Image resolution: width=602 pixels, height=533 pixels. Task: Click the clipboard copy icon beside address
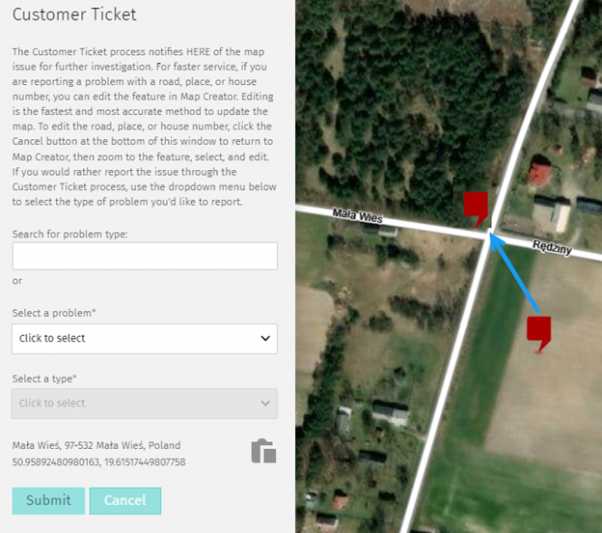point(263,451)
